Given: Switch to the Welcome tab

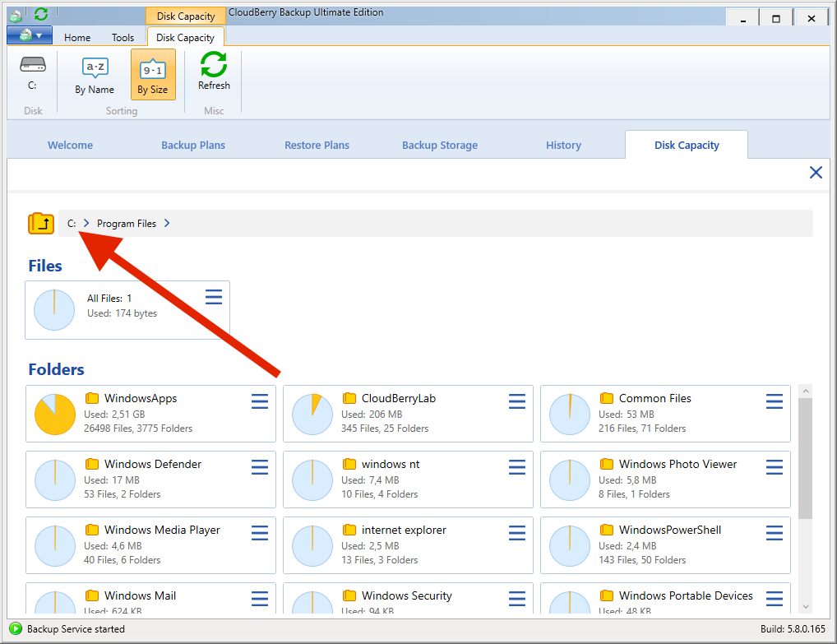Looking at the screenshot, I should coord(71,146).
